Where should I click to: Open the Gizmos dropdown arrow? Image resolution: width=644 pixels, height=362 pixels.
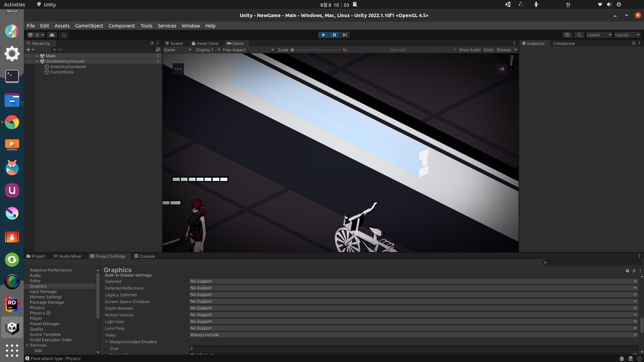[516, 50]
